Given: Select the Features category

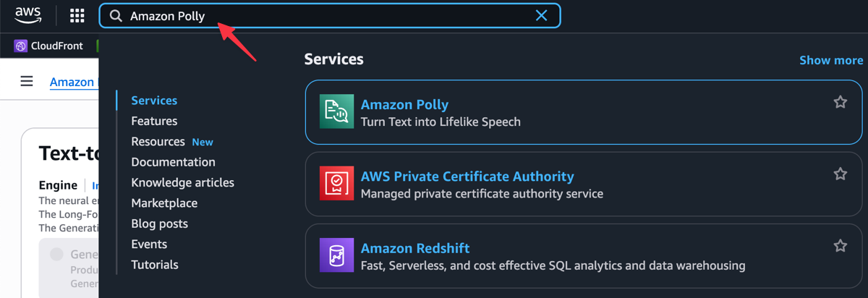Looking at the screenshot, I should click(154, 121).
